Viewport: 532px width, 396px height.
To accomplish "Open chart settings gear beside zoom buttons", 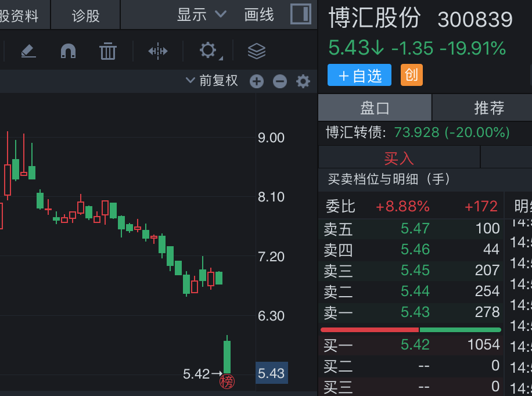I will 303,81.
